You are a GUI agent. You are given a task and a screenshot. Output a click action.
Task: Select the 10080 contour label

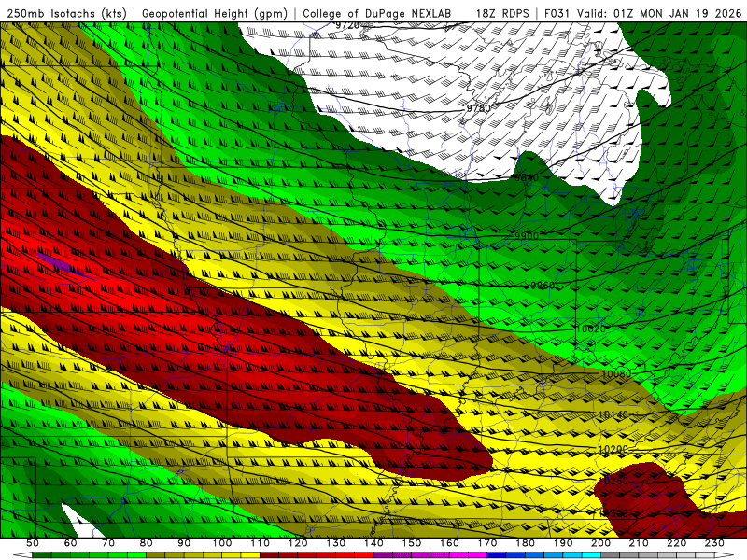pyautogui.click(x=616, y=374)
